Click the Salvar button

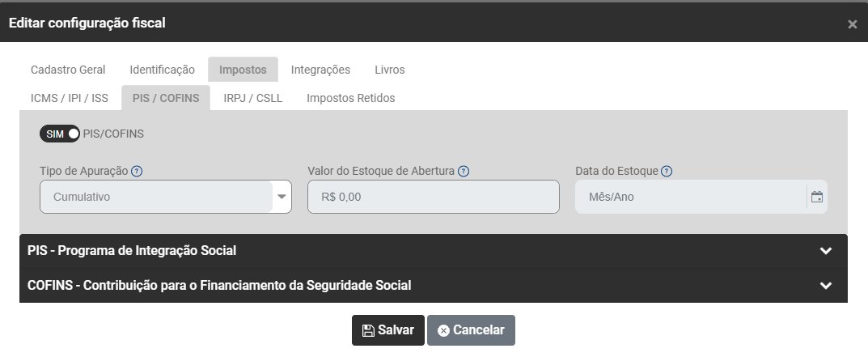click(x=387, y=330)
